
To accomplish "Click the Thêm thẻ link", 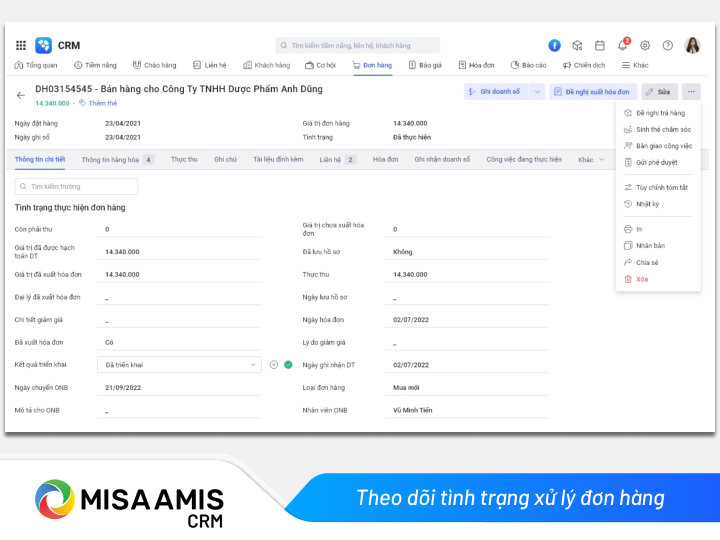I will click(x=98, y=103).
